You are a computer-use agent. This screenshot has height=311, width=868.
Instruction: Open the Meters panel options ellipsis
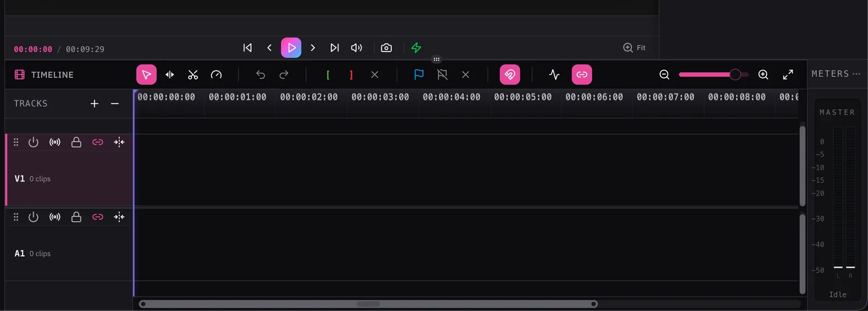(x=857, y=74)
